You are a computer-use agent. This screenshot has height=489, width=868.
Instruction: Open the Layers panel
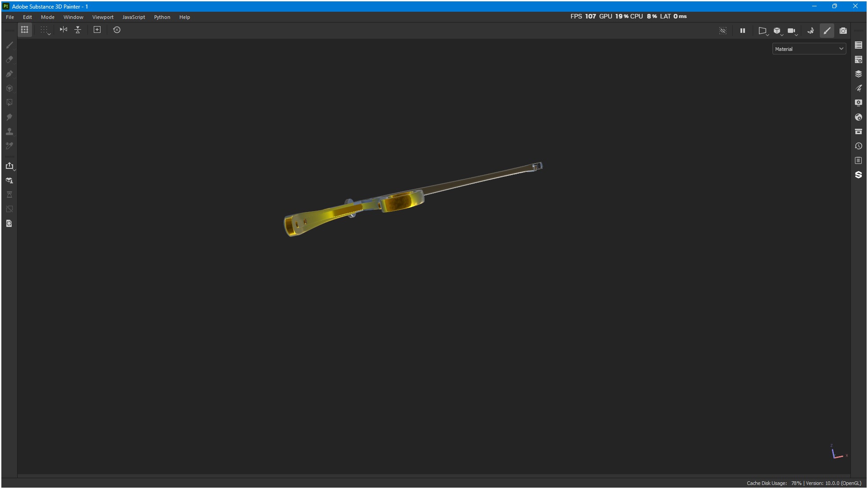[859, 74]
